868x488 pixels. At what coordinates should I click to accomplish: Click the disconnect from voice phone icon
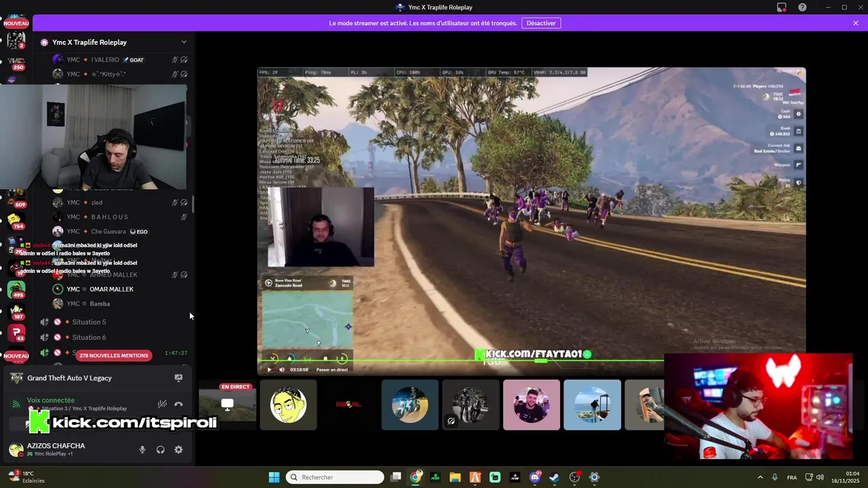pyautogui.click(x=178, y=404)
